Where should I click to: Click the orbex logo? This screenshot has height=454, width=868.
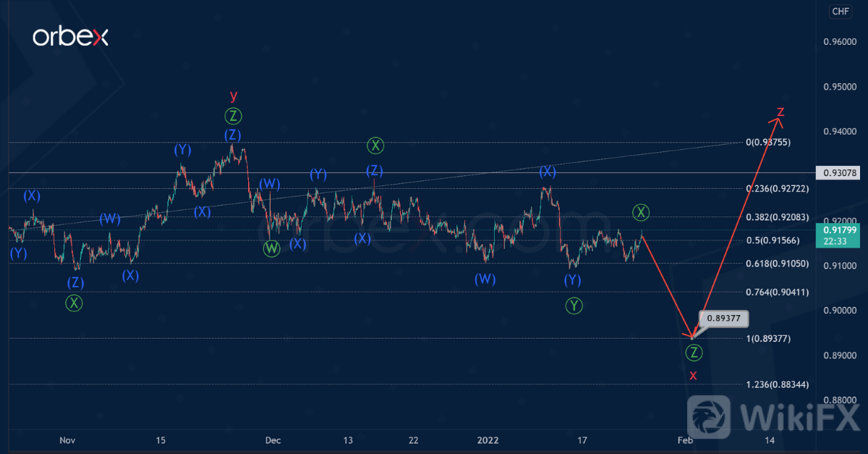[70, 36]
